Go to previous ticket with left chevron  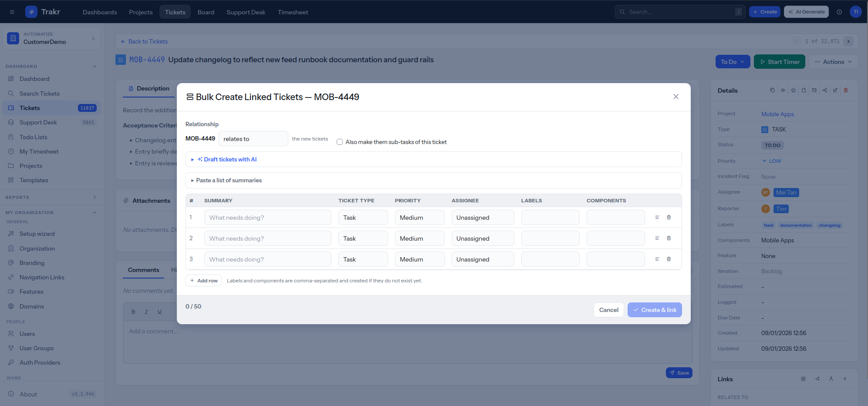[797, 41]
